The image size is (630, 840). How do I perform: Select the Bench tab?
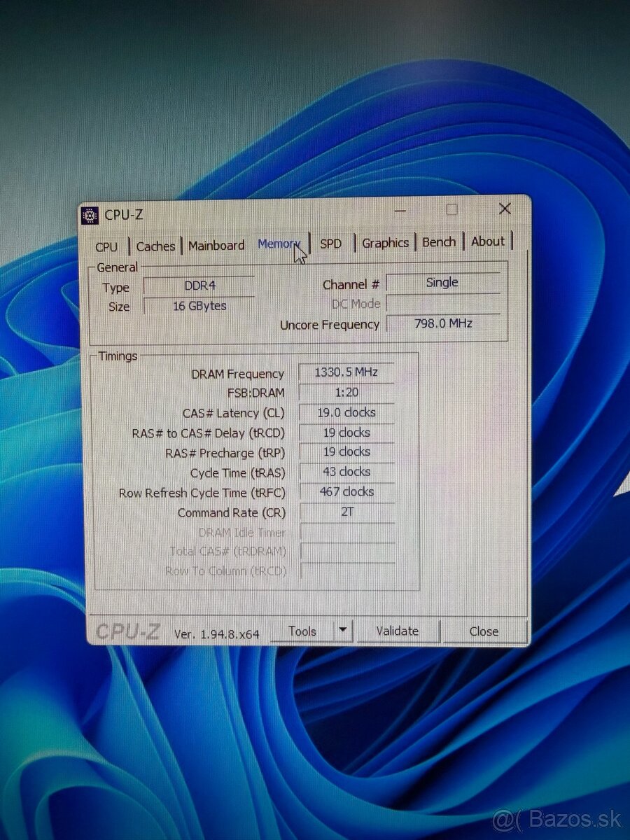tap(439, 241)
